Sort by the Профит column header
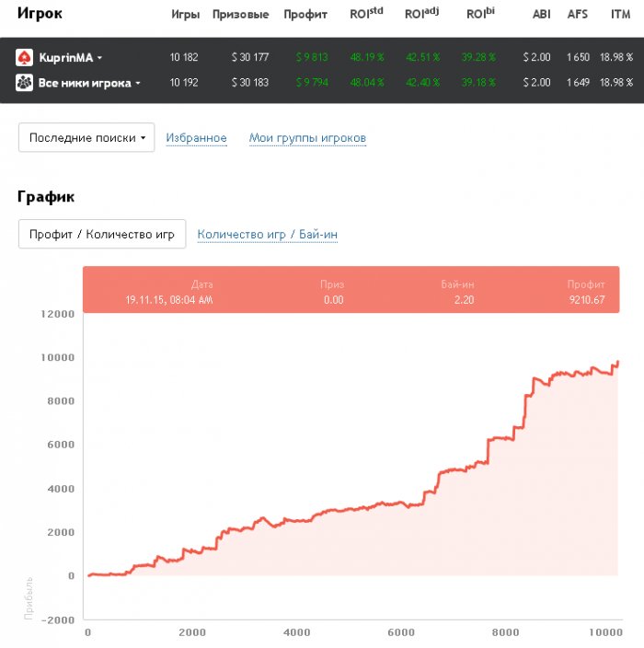Screen dimensions: 644x648 (305, 15)
